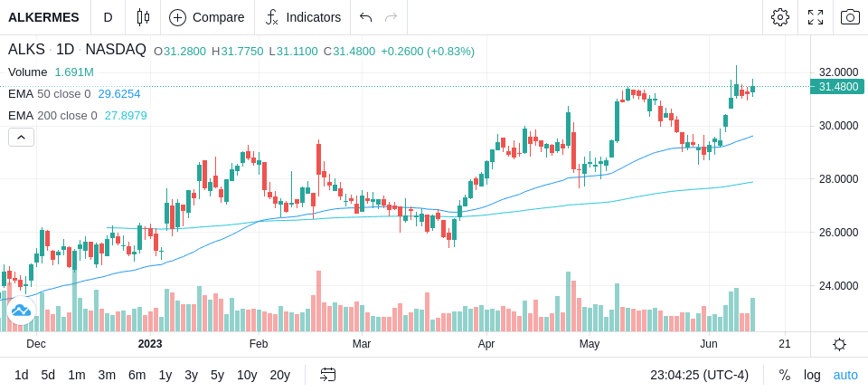
Task: Click the EMA 50 value 29.6254
Action: (x=119, y=94)
